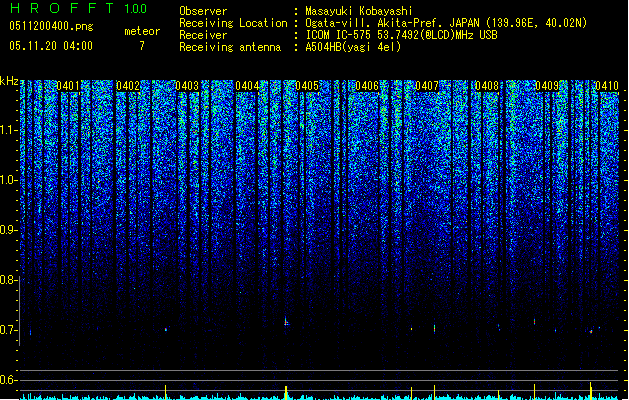The height and width of the screenshot is (400, 629).
Task: Click the 0406 time marker
Action: tap(367, 86)
